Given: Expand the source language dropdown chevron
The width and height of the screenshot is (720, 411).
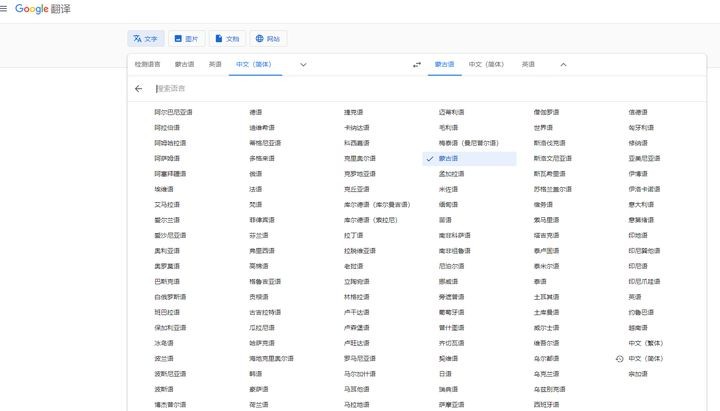Looking at the screenshot, I should (303, 65).
